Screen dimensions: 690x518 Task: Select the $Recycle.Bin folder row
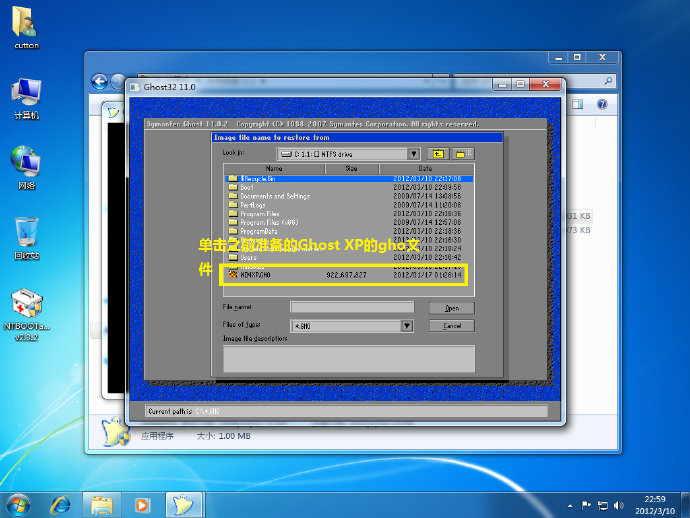pyautogui.click(x=349, y=179)
